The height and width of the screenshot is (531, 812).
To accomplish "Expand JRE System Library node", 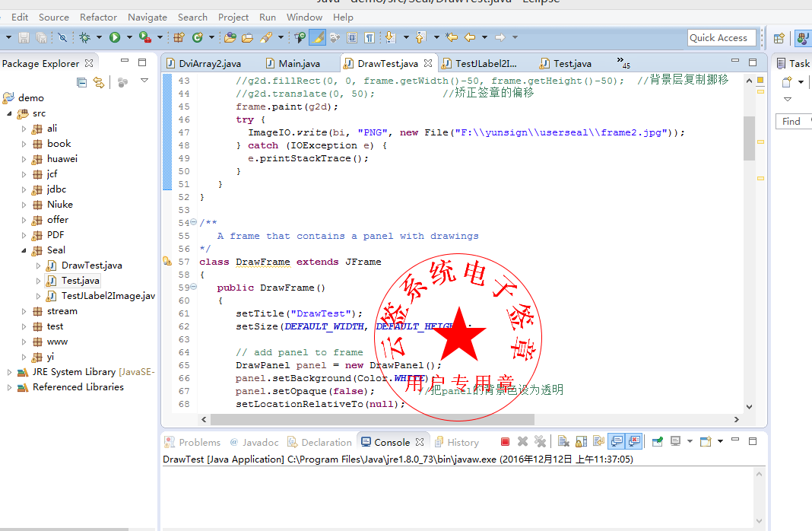I will click(9, 372).
